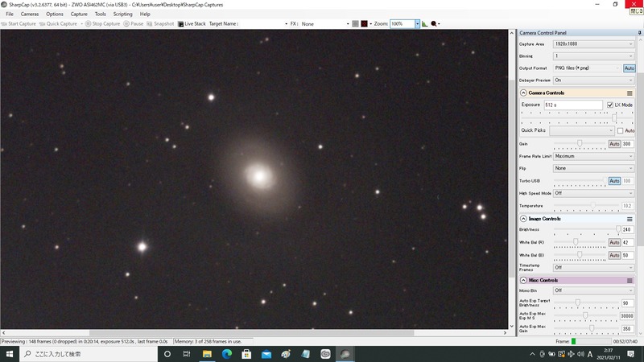644x362 pixels.
Task: Open the High Speed Mode dropdown
Action: (593, 193)
